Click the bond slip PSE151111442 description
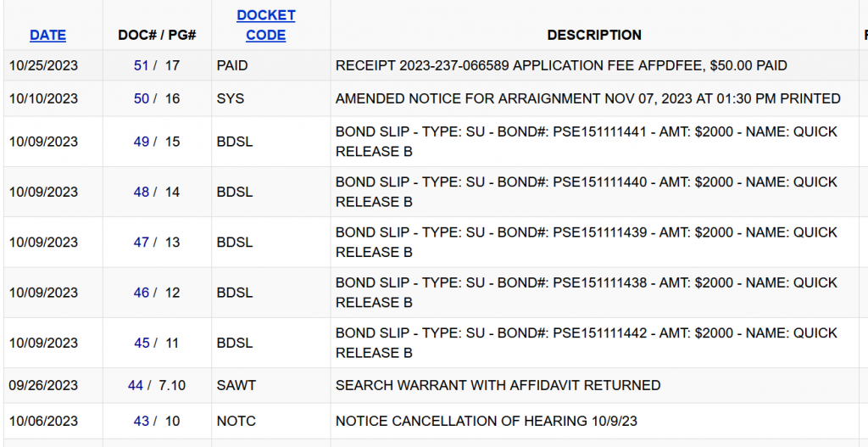Screen dimensions: 868x447 [x=586, y=343]
